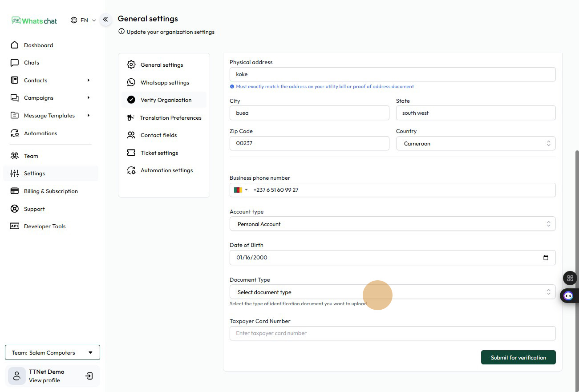
Task: Click the Taxpayer Card Number field
Action: (392, 333)
